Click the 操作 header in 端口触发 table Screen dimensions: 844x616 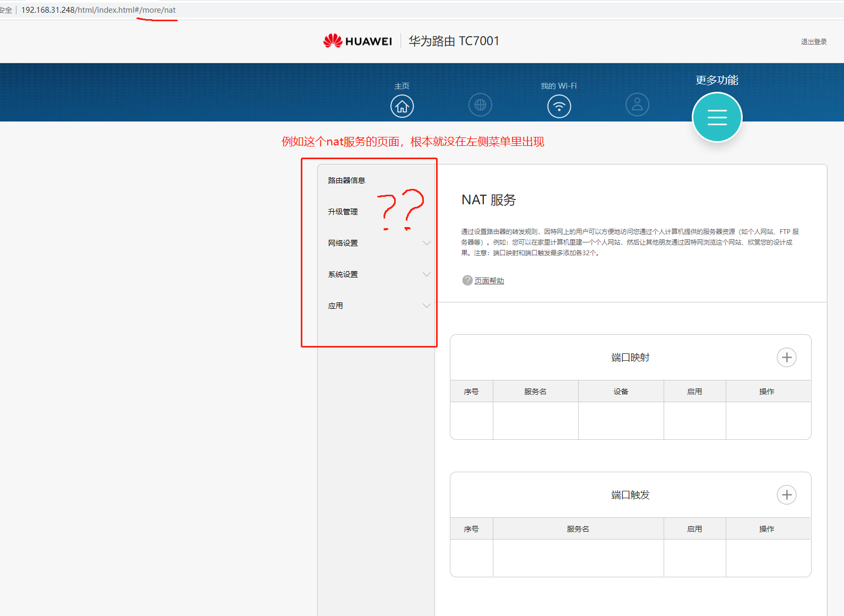(x=767, y=529)
